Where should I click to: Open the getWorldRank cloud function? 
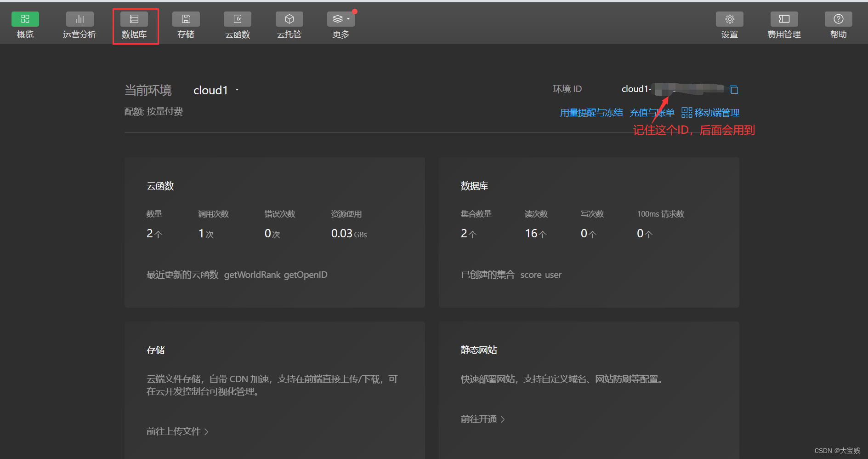[x=252, y=275]
